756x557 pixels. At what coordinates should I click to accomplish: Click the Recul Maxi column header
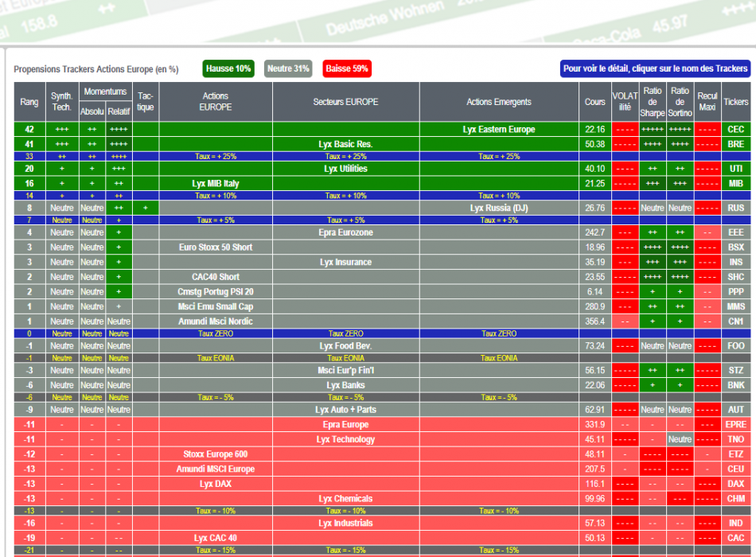pos(707,102)
